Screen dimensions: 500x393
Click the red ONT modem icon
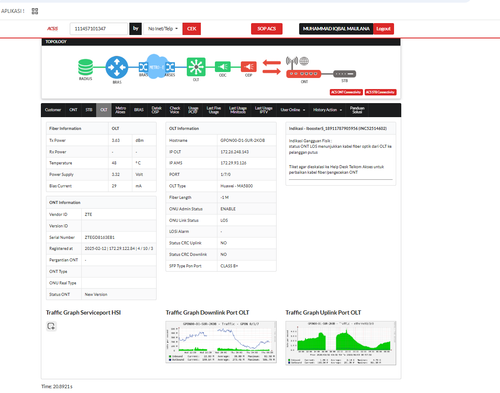(304, 74)
